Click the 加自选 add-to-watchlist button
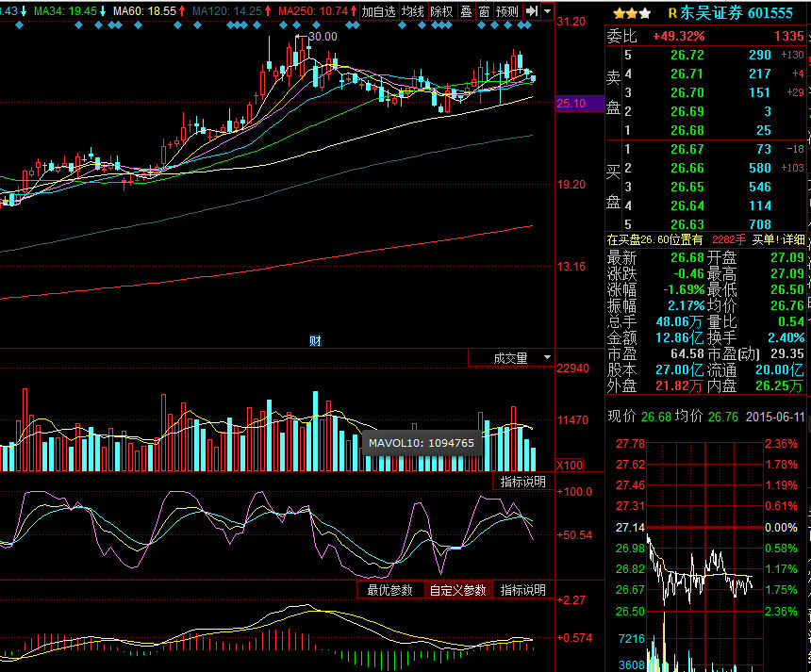811x672 pixels. click(378, 11)
